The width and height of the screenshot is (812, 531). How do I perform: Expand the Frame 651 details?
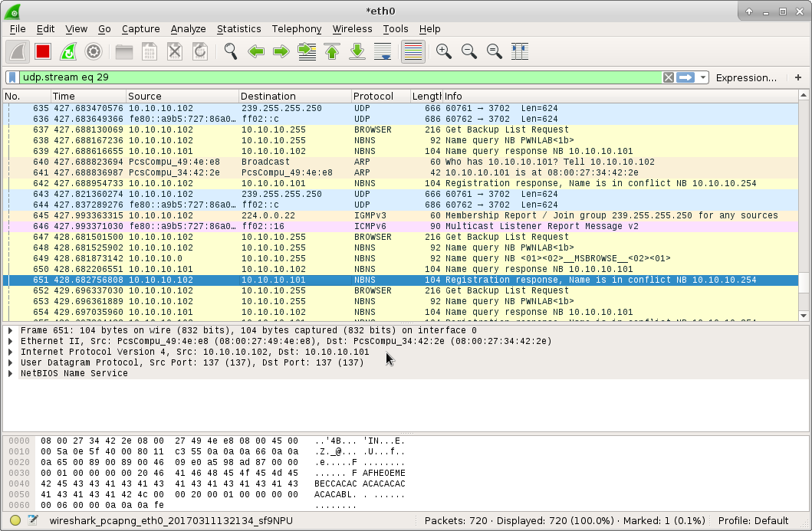[x=11, y=330]
